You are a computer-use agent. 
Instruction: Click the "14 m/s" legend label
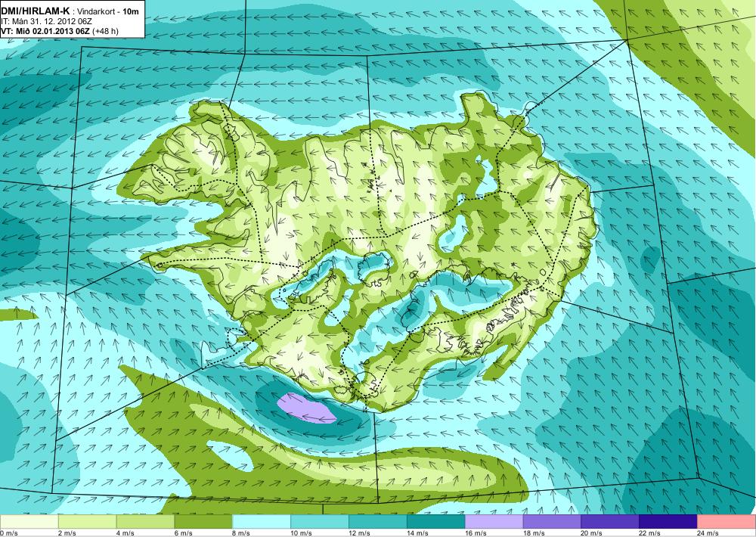click(x=417, y=533)
